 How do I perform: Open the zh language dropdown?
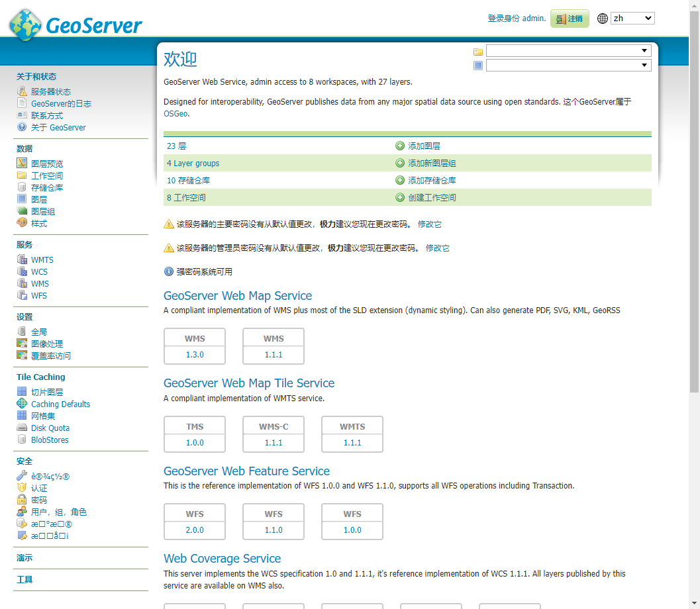[x=632, y=19]
